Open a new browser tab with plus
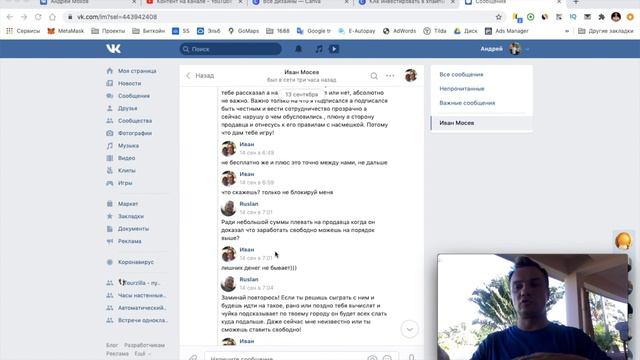The height and width of the screenshot is (360, 640). click(576, 2)
